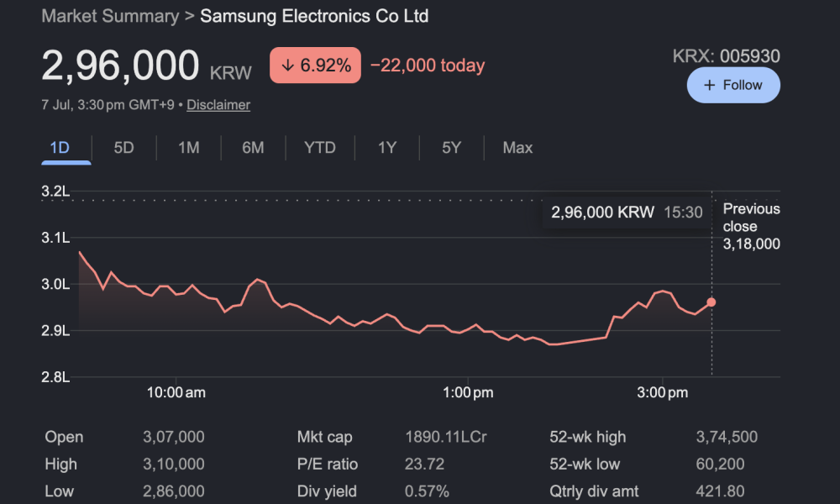Click the 3.2L y-axis label

55,192
